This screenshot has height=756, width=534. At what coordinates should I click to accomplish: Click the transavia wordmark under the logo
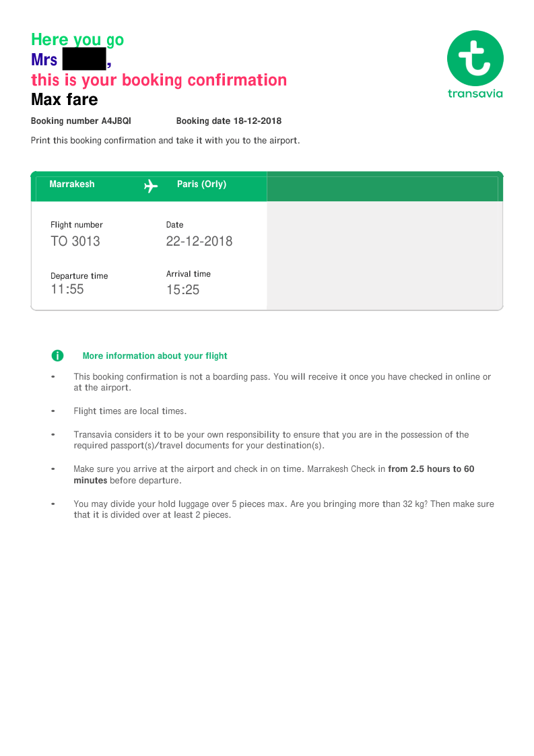coord(475,94)
